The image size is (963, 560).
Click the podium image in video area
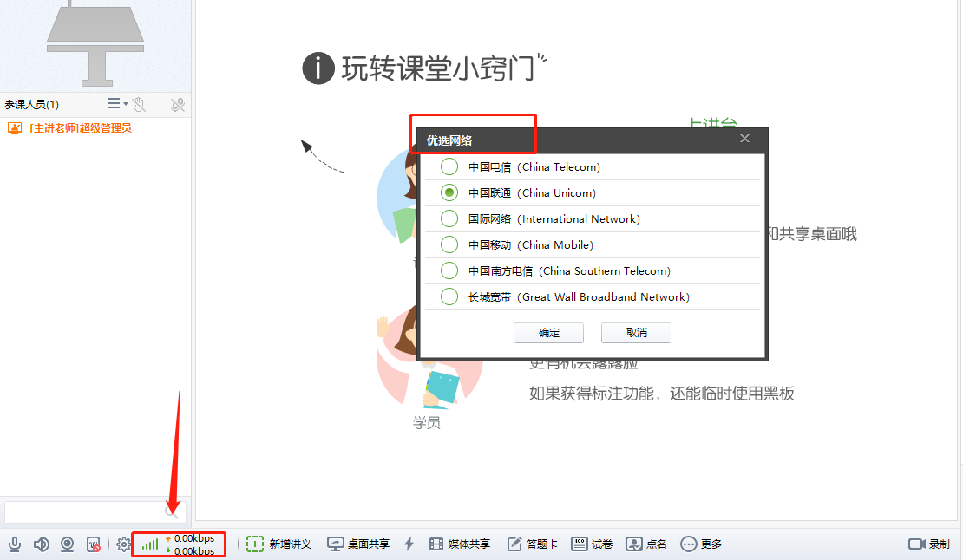(95, 43)
